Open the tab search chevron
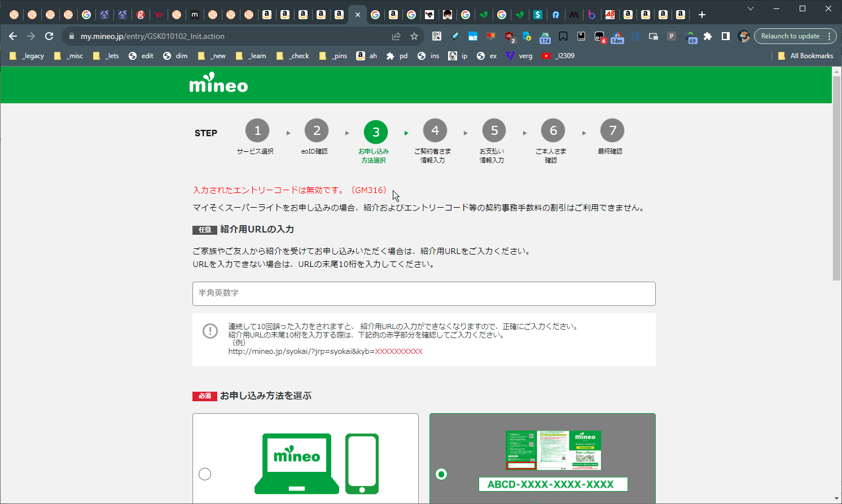 point(750,8)
